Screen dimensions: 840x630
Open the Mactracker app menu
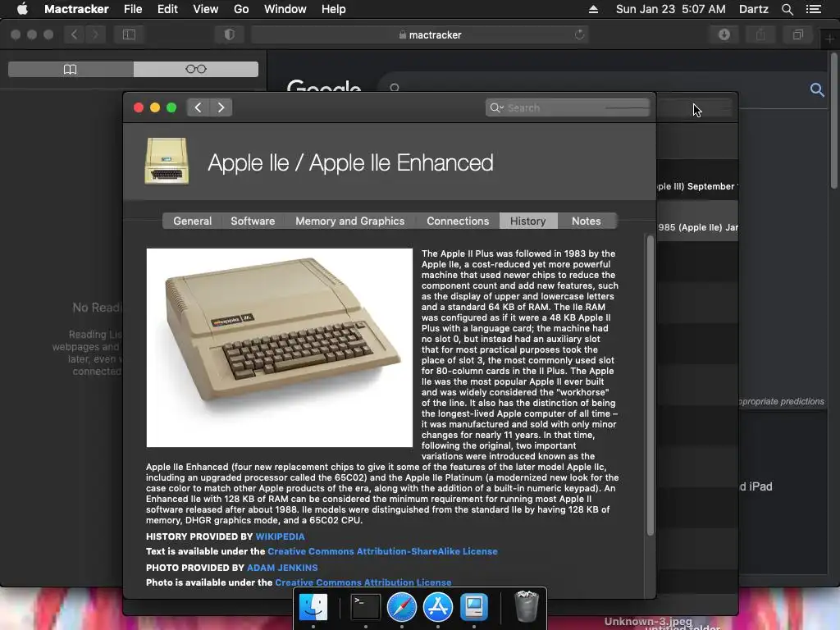pyautogui.click(x=76, y=9)
